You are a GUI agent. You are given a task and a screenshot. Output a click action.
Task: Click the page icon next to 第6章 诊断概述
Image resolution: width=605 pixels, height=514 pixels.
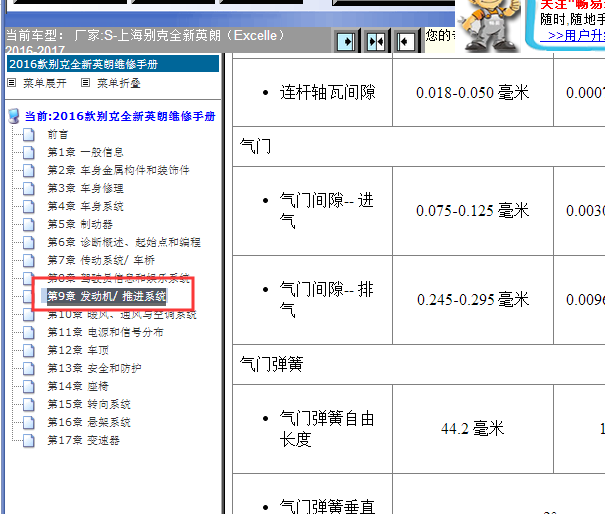[x=29, y=243]
